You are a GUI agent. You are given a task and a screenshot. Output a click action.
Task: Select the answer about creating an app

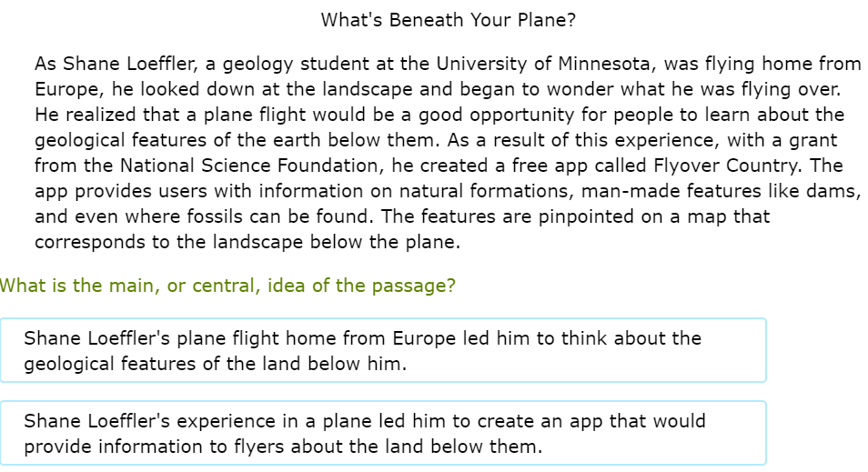pos(382,433)
